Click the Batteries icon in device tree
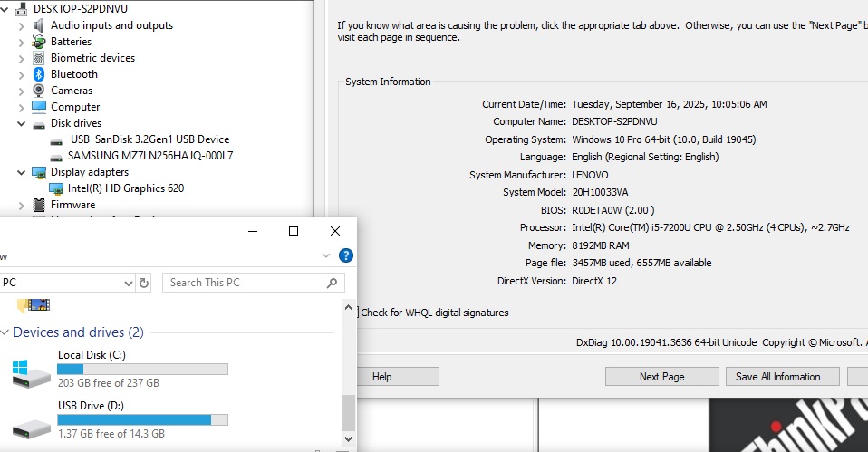Viewport: 868px width, 452px height. [x=39, y=42]
